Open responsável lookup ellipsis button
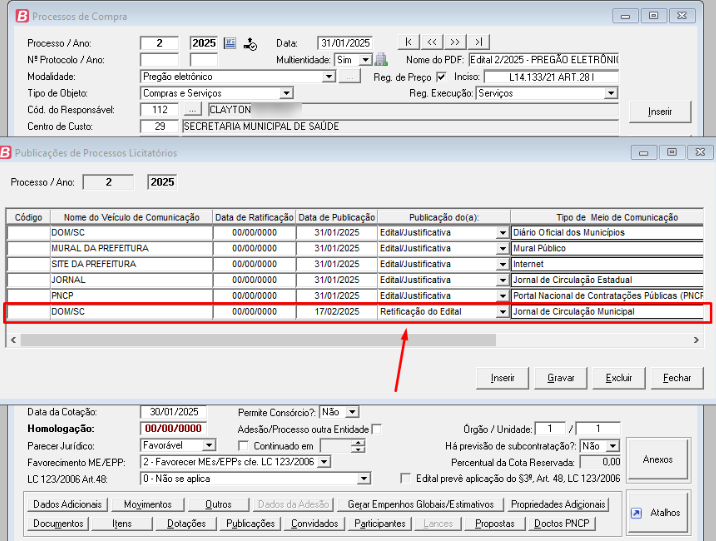 193,110
